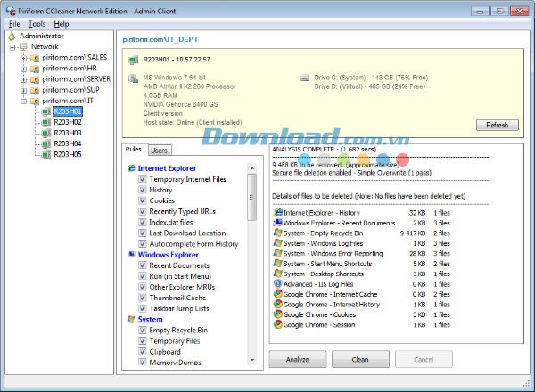535x392 pixels.
Task: Uncheck Autocomplete Form History
Action: tap(143, 244)
